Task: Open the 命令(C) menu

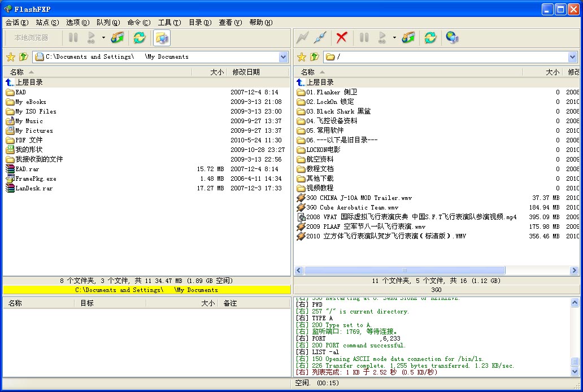Action: click(138, 23)
